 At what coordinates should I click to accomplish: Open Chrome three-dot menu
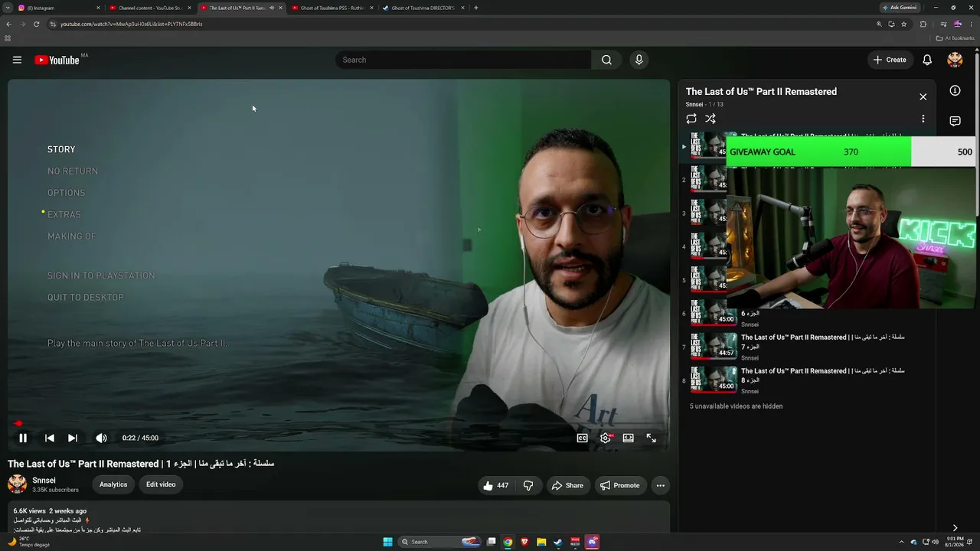pos(972,24)
